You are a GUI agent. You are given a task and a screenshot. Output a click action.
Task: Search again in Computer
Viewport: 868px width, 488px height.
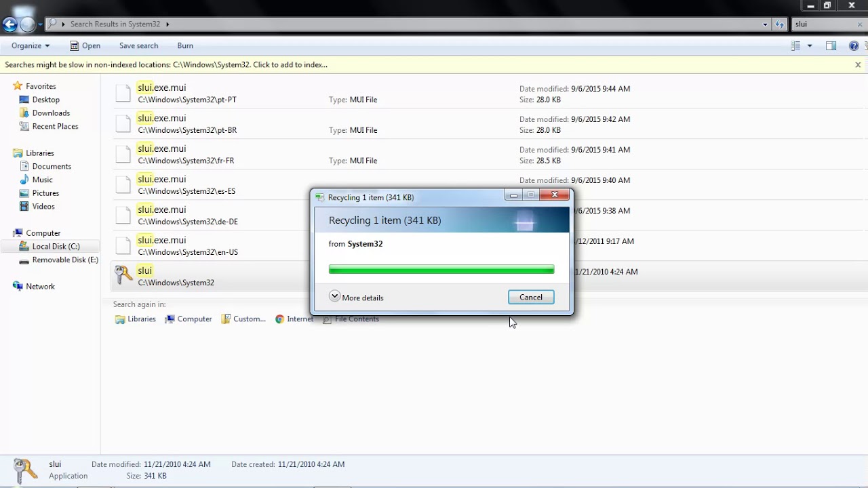coord(189,319)
